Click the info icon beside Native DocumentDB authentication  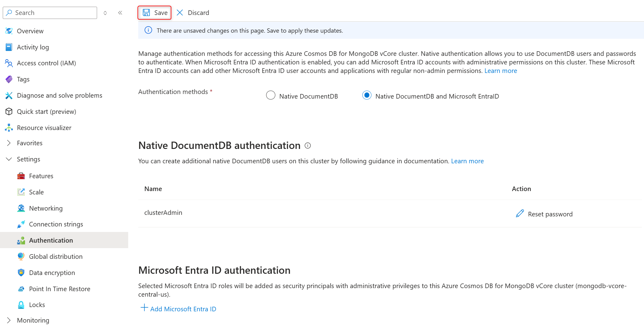pyautogui.click(x=308, y=146)
